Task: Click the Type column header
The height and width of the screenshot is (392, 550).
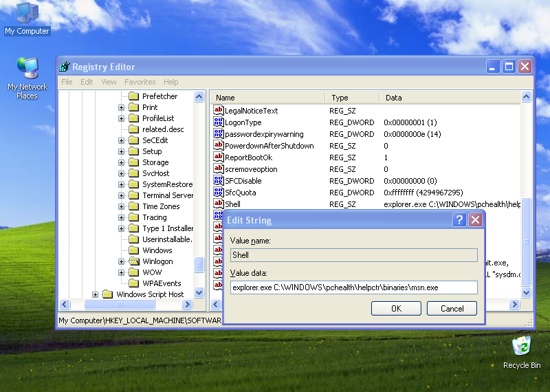Action: pos(352,98)
